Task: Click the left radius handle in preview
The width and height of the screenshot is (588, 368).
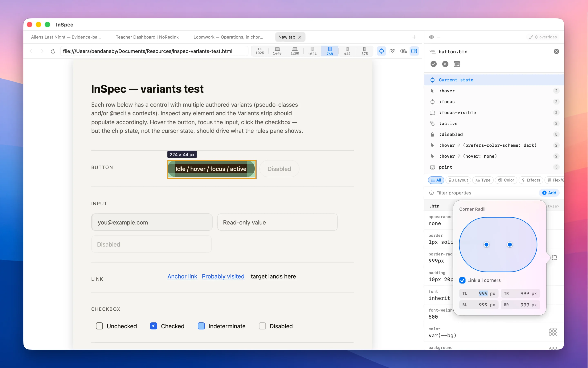Action: click(x=486, y=245)
